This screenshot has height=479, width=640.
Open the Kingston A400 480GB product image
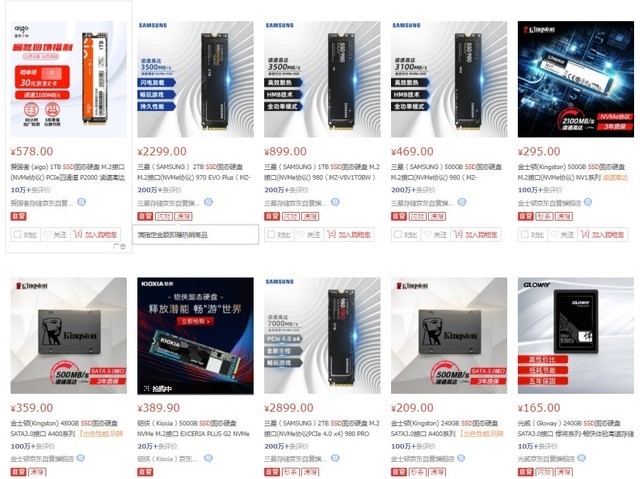coord(69,335)
